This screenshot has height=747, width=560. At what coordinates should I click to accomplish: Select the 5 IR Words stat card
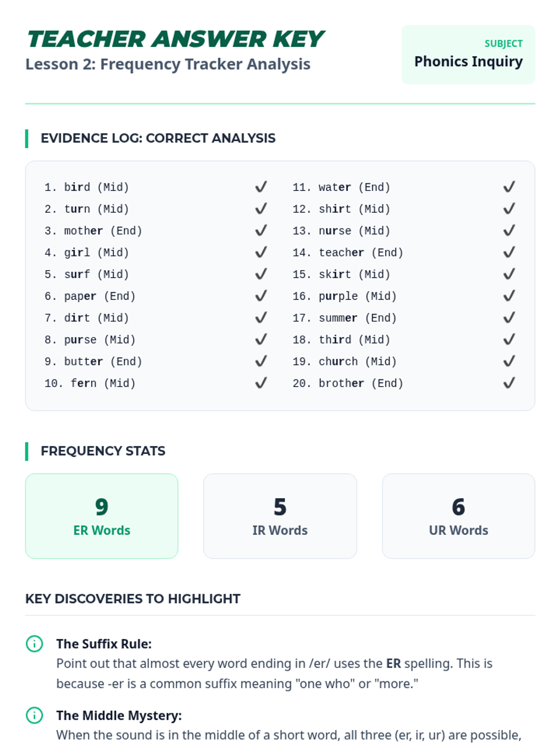[x=280, y=516]
